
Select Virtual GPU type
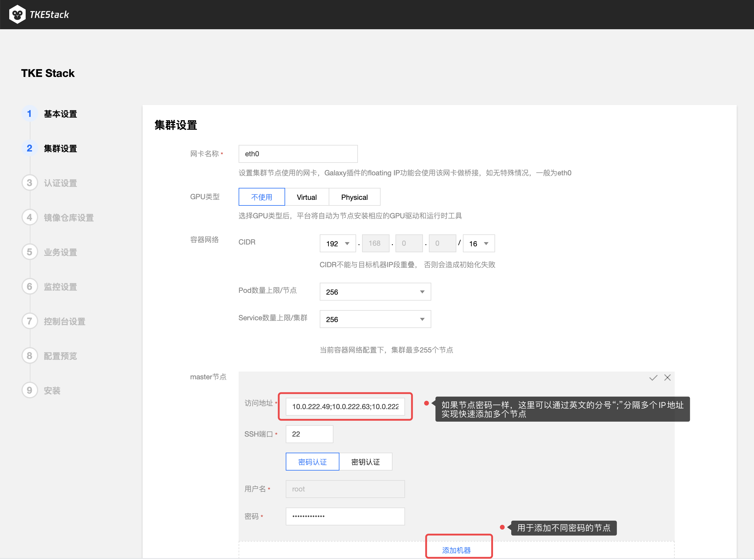tap(307, 197)
